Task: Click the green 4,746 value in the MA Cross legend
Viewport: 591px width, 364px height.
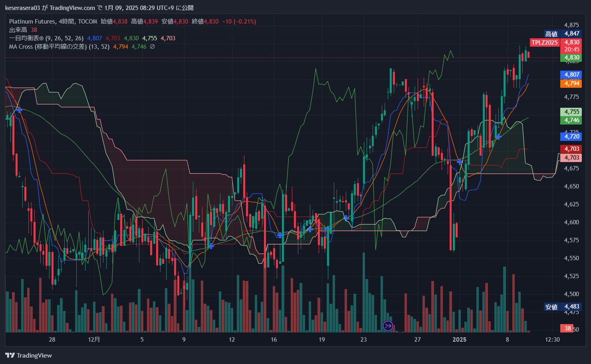Action: tap(139, 47)
